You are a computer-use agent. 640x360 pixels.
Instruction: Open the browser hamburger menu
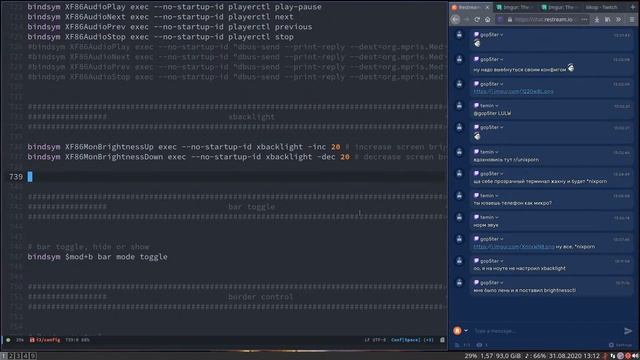[x=632, y=19]
